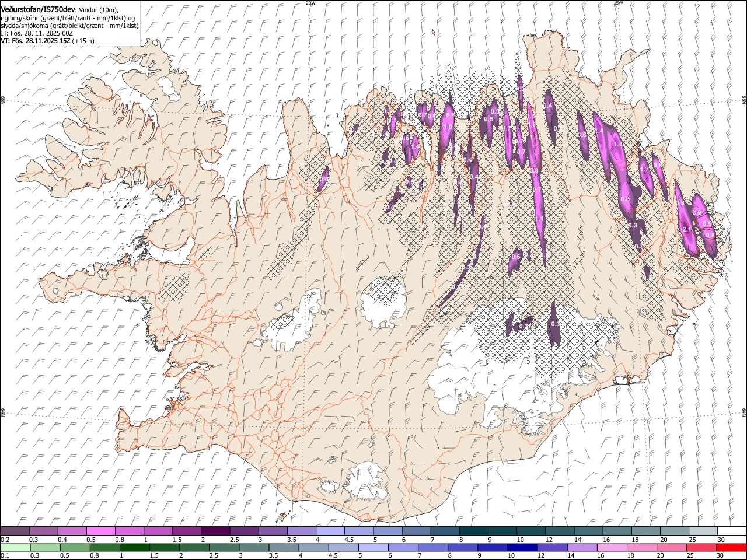Click the 'VT: Fös. 28.11.2025 15Z' valid time
This screenshot has height=560, width=747.
36,41
